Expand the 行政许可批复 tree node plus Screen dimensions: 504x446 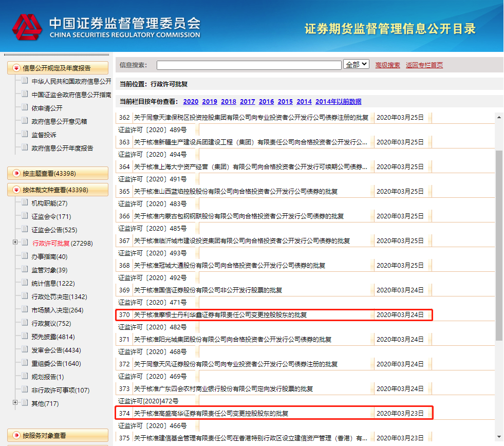coord(15,242)
